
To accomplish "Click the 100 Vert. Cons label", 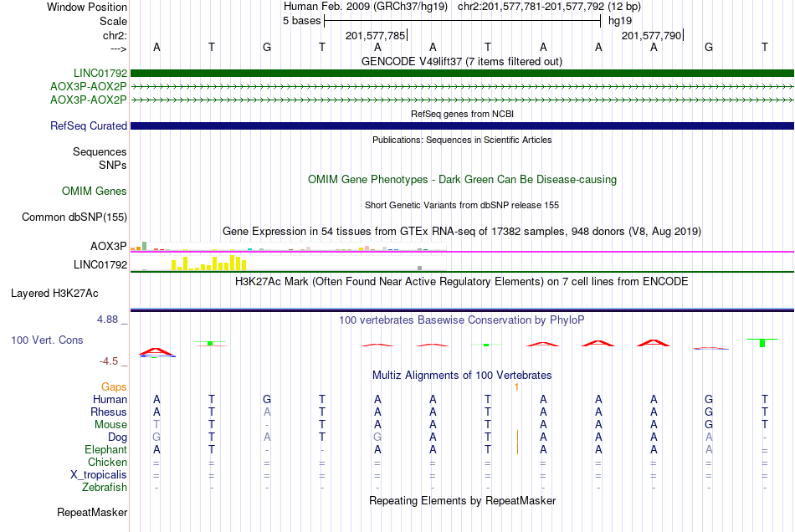I will (47, 340).
